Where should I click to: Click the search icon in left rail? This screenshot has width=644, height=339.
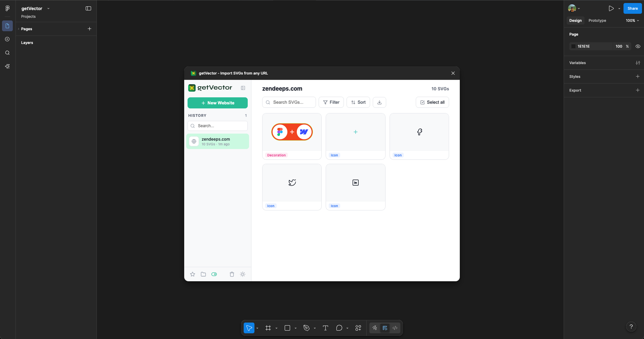[x=7, y=53]
